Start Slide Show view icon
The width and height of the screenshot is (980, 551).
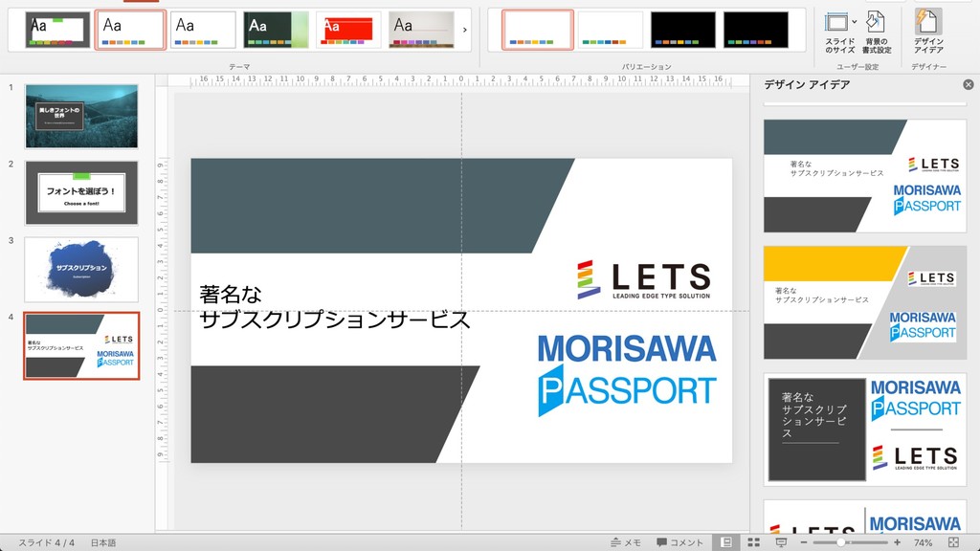[781, 542]
